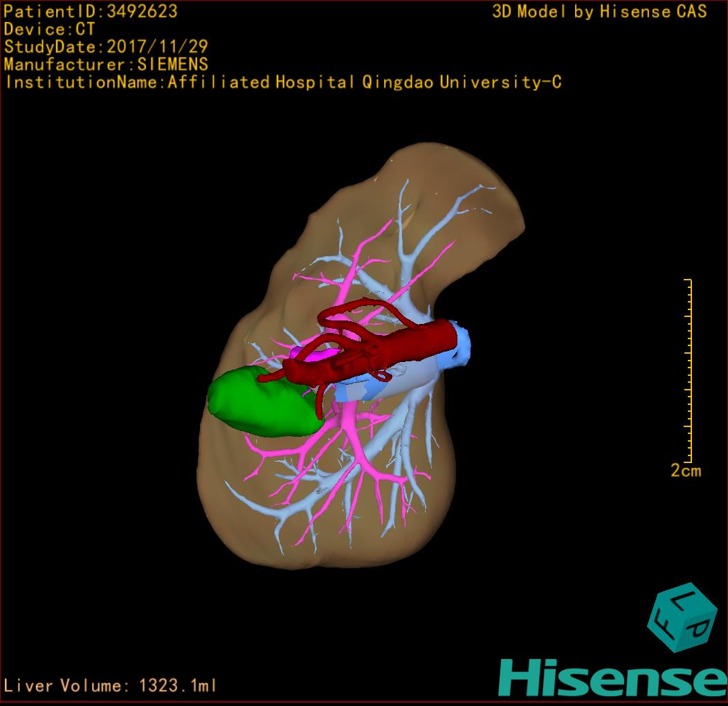Click the Manufacturer:SIEMENS label

coord(106,65)
